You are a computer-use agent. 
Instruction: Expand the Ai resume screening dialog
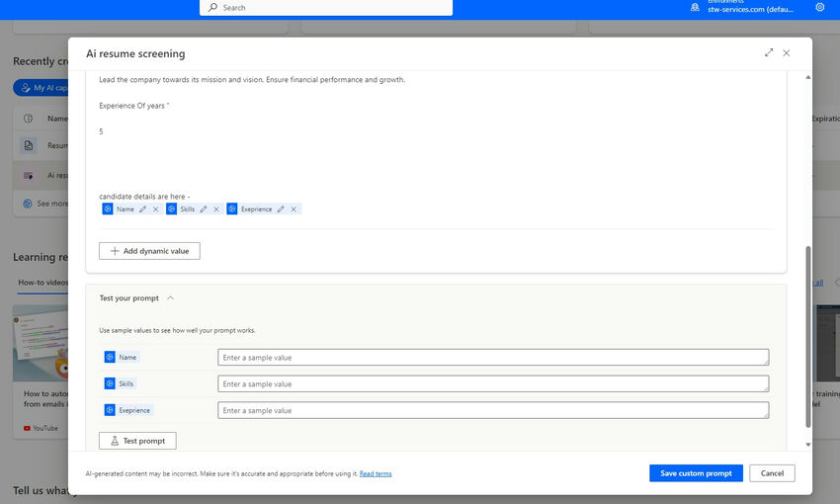[769, 52]
